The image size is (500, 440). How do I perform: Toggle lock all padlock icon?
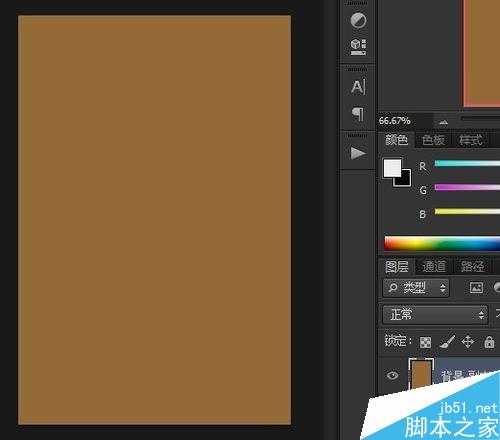(489, 342)
